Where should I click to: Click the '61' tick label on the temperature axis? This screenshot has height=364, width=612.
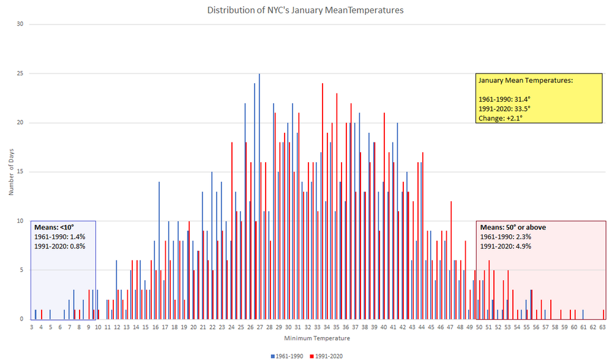583,327
